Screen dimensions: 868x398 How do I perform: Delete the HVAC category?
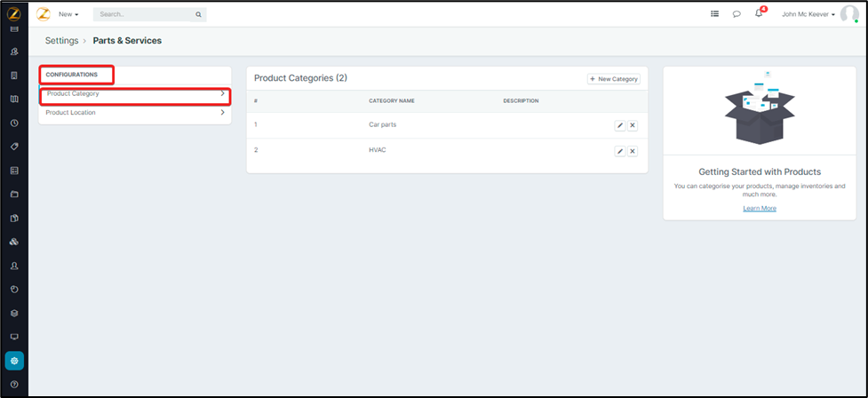633,151
